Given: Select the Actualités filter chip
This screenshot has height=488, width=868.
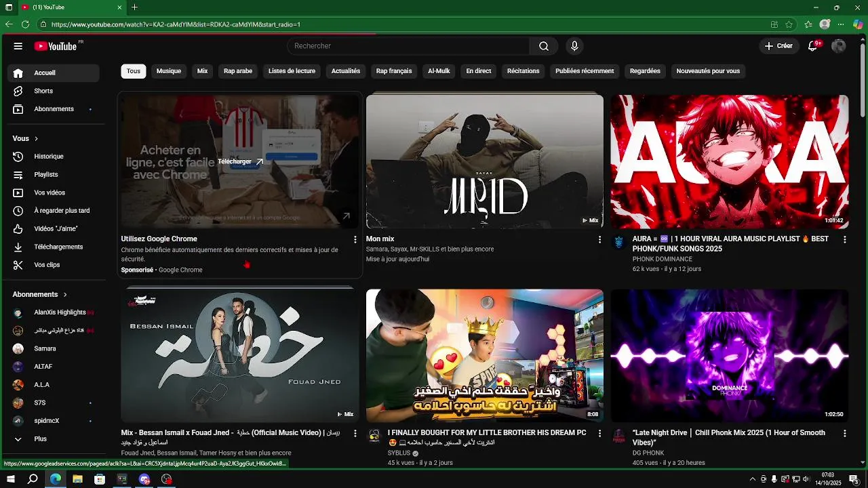Looking at the screenshot, I should [x=346, y=71].
